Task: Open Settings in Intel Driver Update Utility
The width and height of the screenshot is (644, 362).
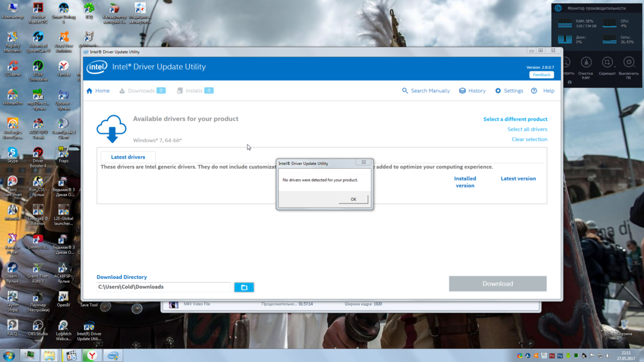Action: [x=509, y=91]
